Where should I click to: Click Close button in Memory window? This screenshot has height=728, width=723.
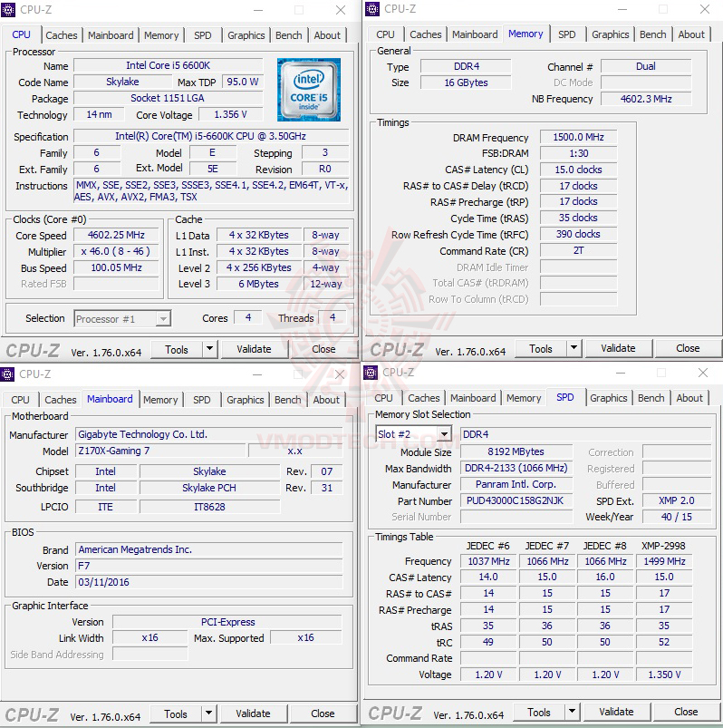(688, 348)
